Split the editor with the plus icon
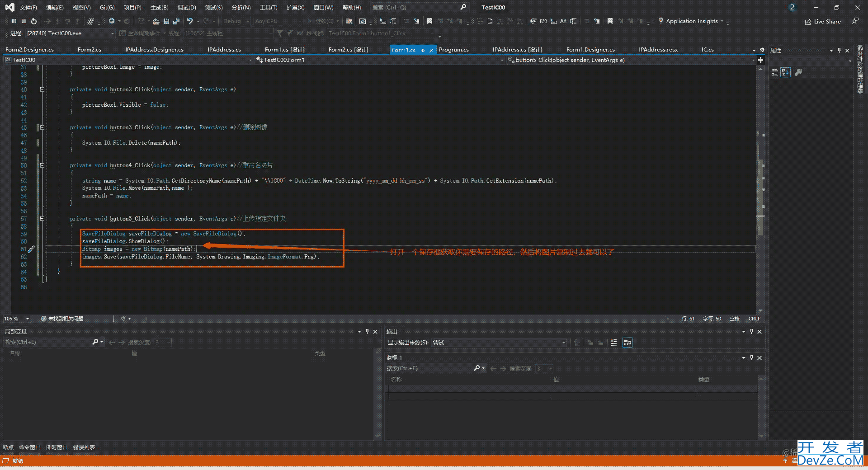 [x=761, y=60]
